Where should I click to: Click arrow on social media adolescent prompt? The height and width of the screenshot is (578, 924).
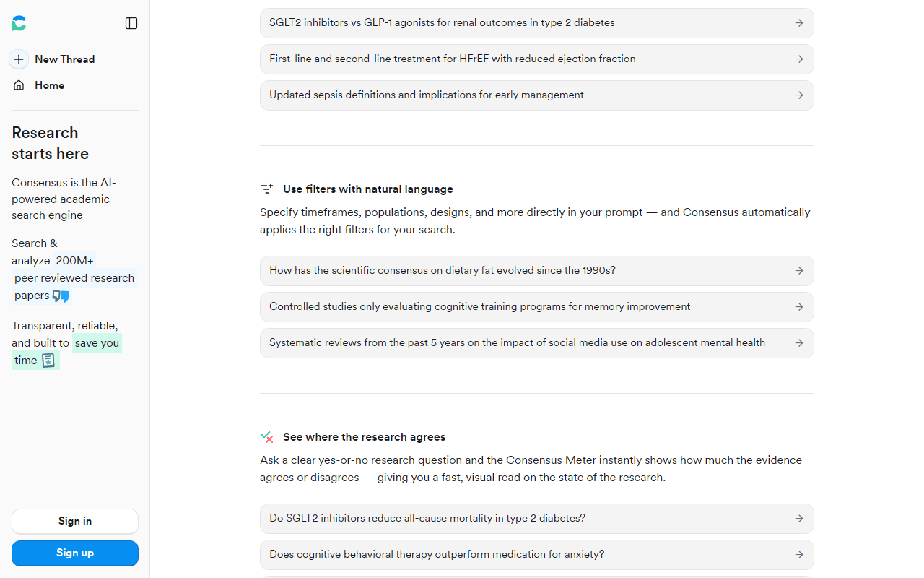(x=799, y=342)
